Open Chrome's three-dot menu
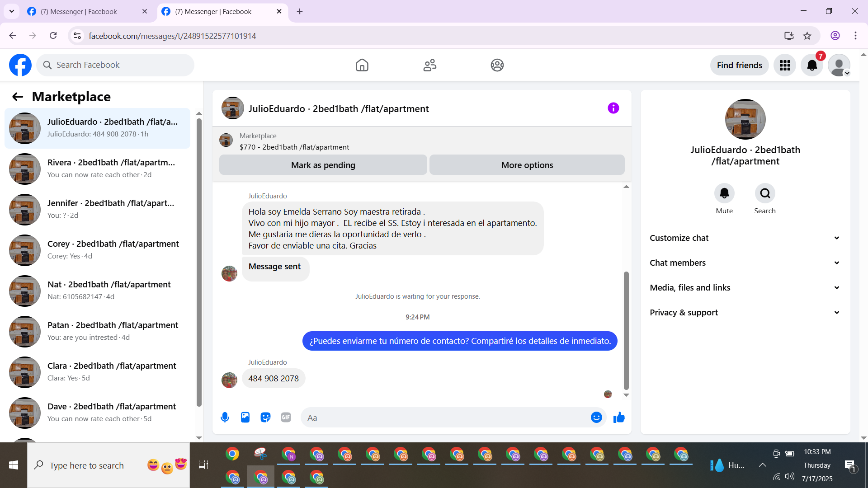 [x=855, y=36]
